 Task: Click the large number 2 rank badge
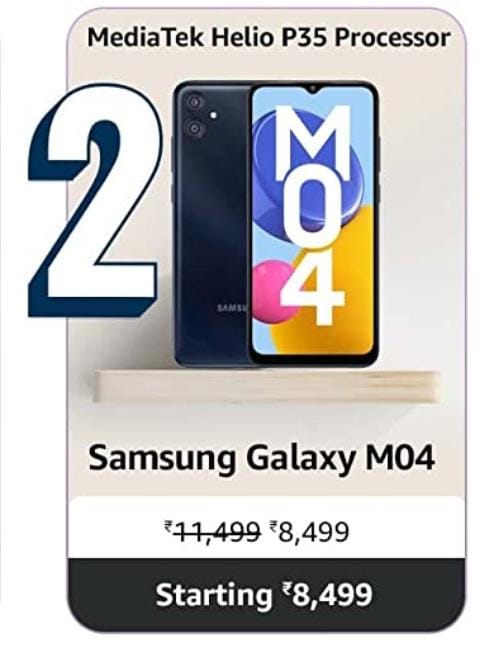(x=94, y=200)
